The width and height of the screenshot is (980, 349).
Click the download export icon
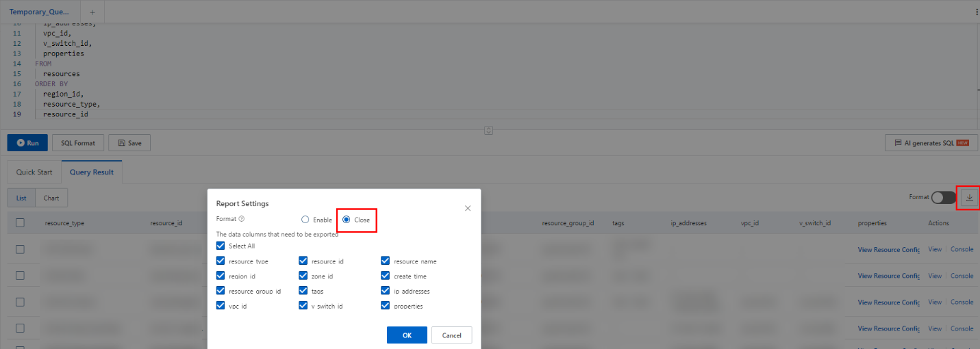(x=969, y=198)
